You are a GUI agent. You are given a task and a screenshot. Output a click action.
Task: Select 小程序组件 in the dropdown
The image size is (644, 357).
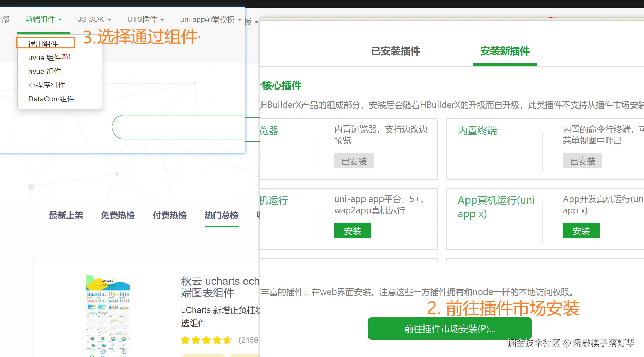(x=47, y=85)
